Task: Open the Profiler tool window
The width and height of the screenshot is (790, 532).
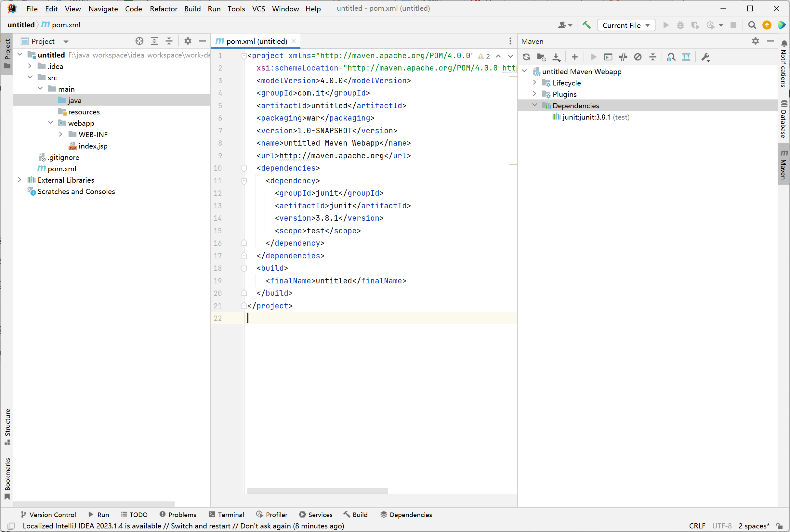Action: coord(272,514)
